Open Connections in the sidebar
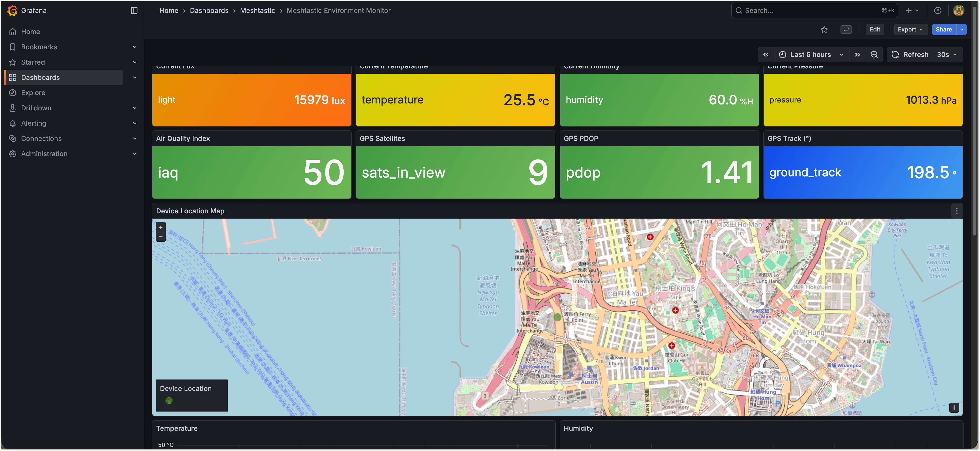 (41, 138)
